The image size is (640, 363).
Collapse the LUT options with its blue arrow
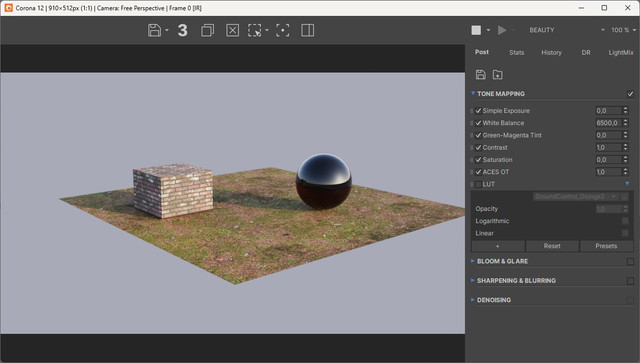(627, 184)
